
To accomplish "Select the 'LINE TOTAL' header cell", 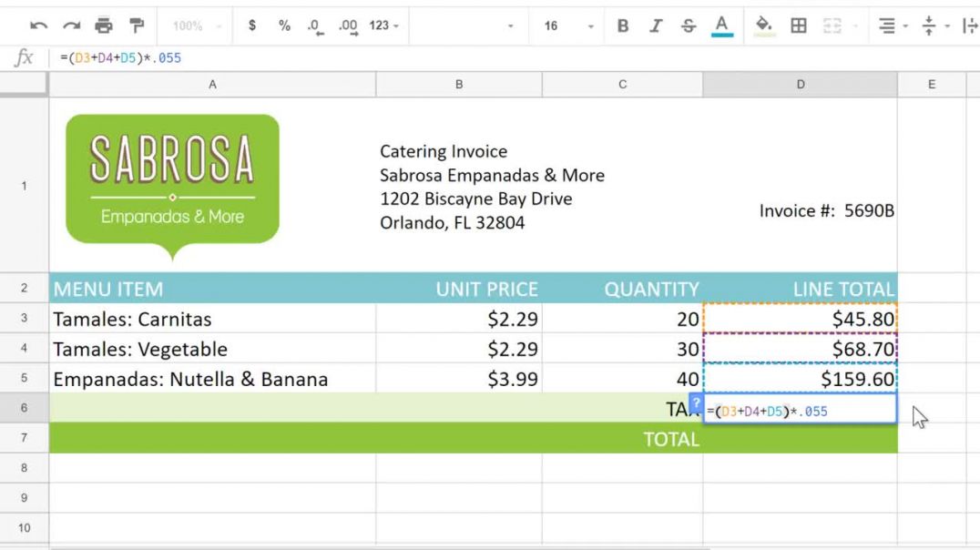I will [800, 289].
